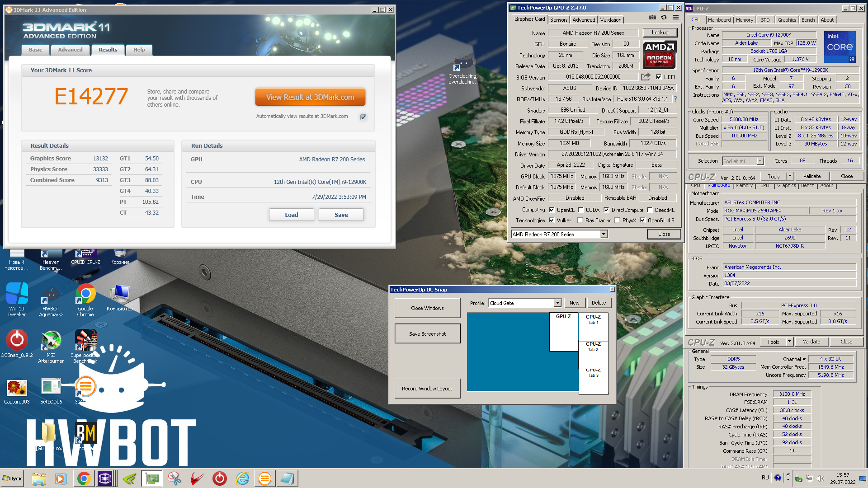Click Validate button in upper CPU-Z

(812, 176)
